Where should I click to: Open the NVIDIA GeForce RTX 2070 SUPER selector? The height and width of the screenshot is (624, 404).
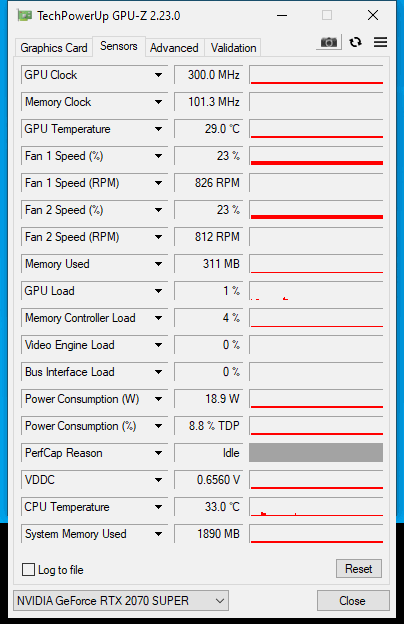coord(121,601)
